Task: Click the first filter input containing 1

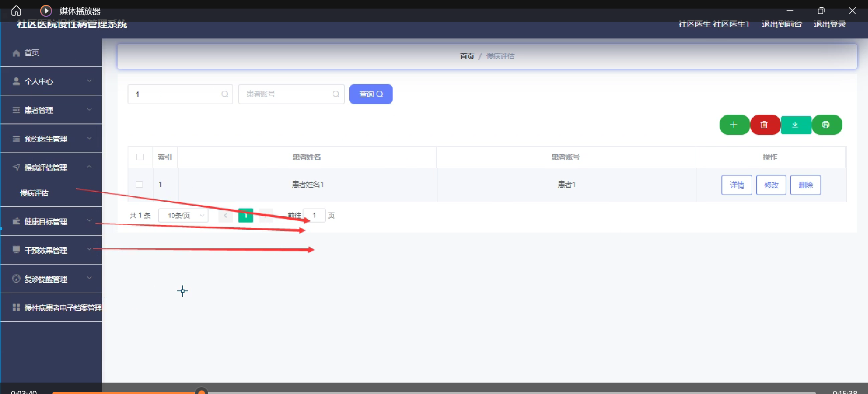Action: [x=180, y=94]
